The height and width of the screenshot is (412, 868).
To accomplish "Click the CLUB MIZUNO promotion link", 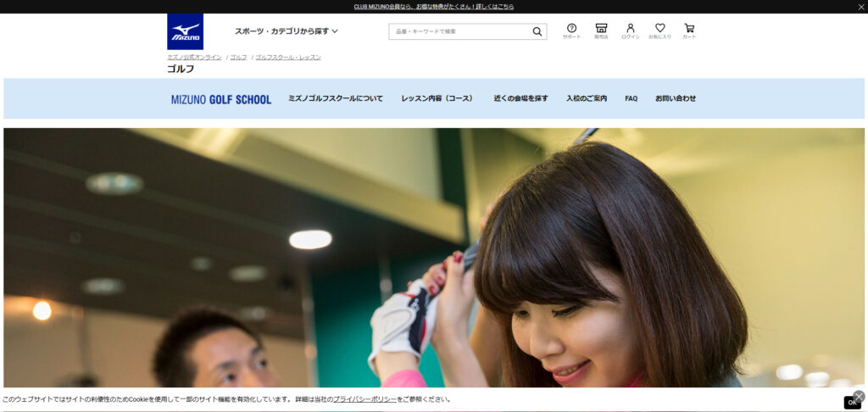I will click(433, 7).
